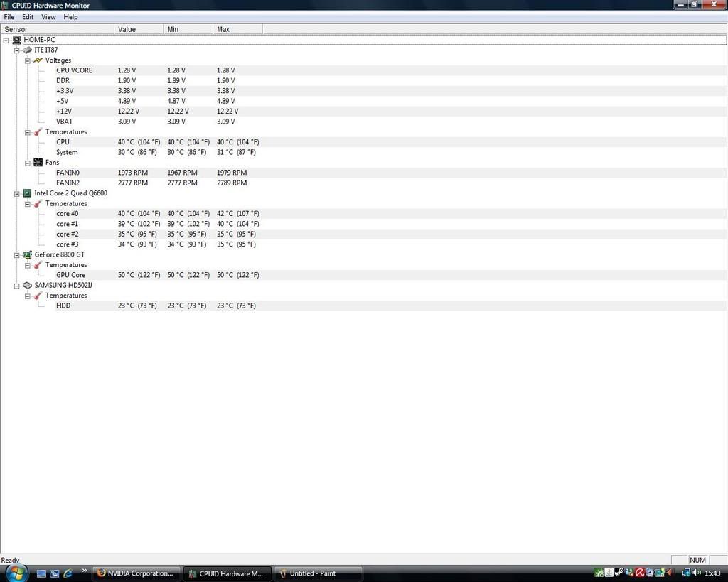
Task: Click the Value column header
Action: (x=139, y=29)
